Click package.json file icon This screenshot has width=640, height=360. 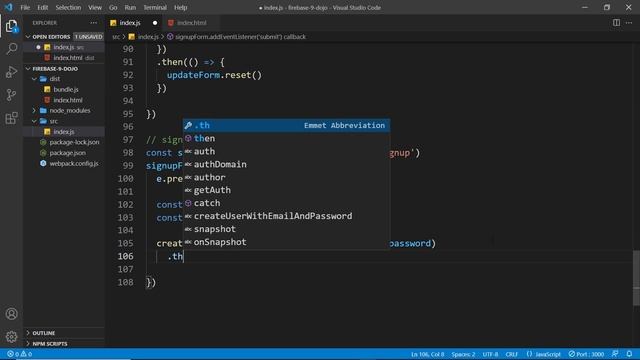43,153
